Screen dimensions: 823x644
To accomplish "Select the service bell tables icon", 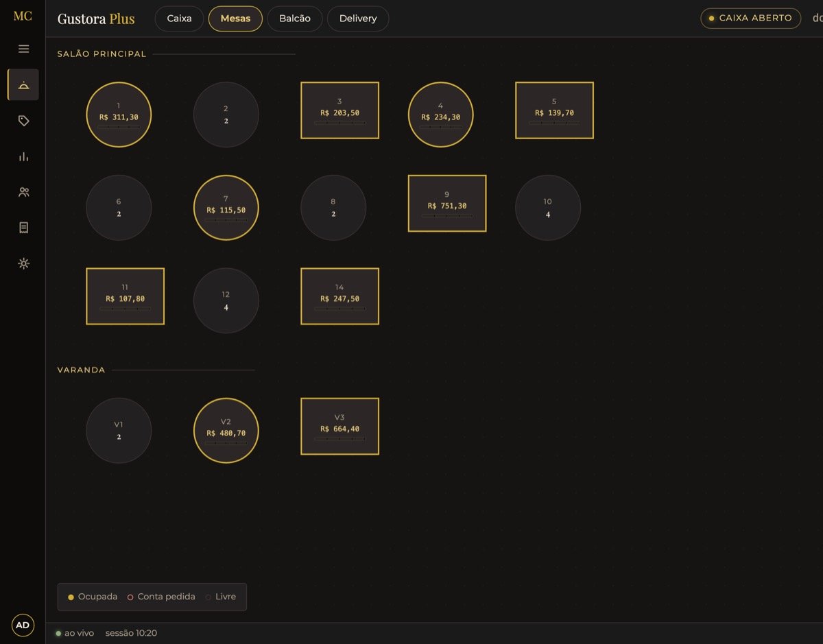I will (23, 84).
